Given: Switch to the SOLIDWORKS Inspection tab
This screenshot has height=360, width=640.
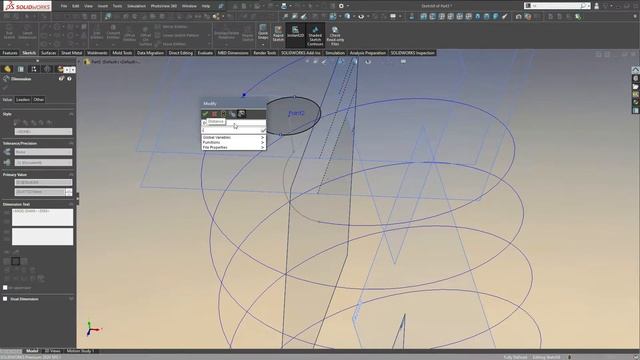Looking at the screenshot, I should click(x=412, y=53).
